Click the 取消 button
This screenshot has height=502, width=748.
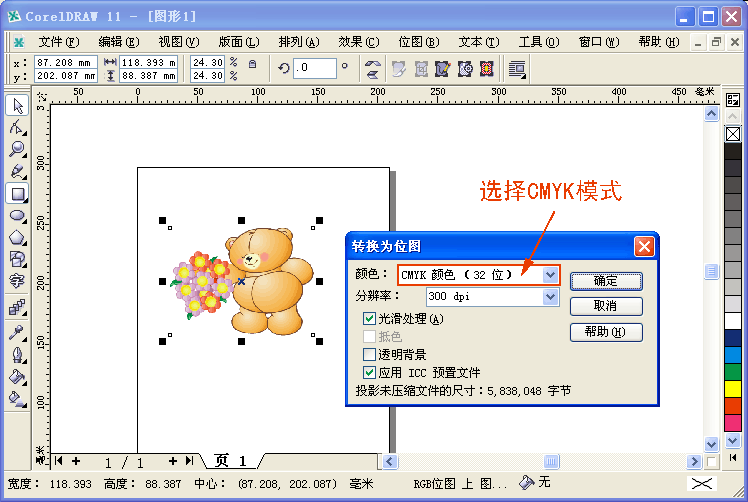(606, 306)
